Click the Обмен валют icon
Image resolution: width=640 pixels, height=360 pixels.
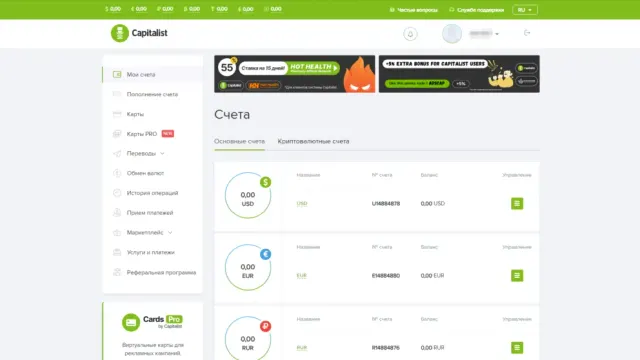coord(117,173)
